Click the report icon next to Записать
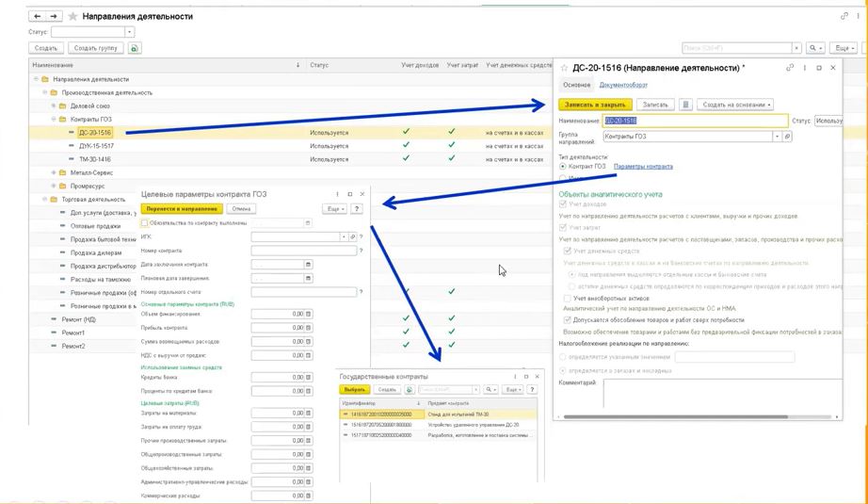 tap(685, 105)
